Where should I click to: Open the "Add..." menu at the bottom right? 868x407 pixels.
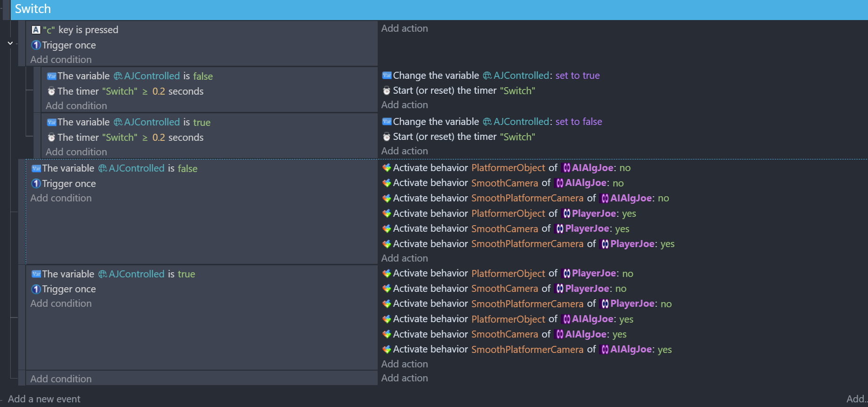856,399
